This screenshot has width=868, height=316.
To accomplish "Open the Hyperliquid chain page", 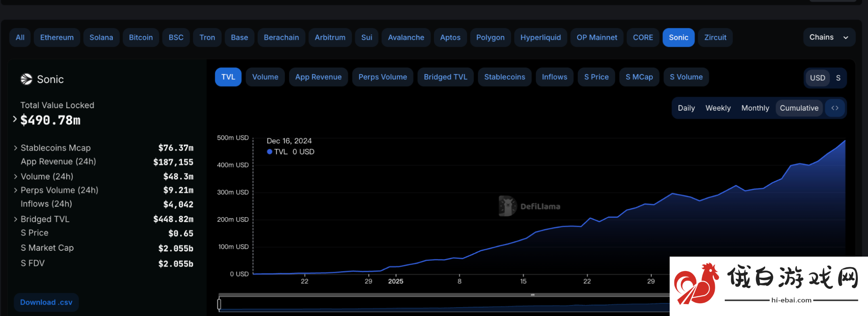I will [x=540, y=37].
